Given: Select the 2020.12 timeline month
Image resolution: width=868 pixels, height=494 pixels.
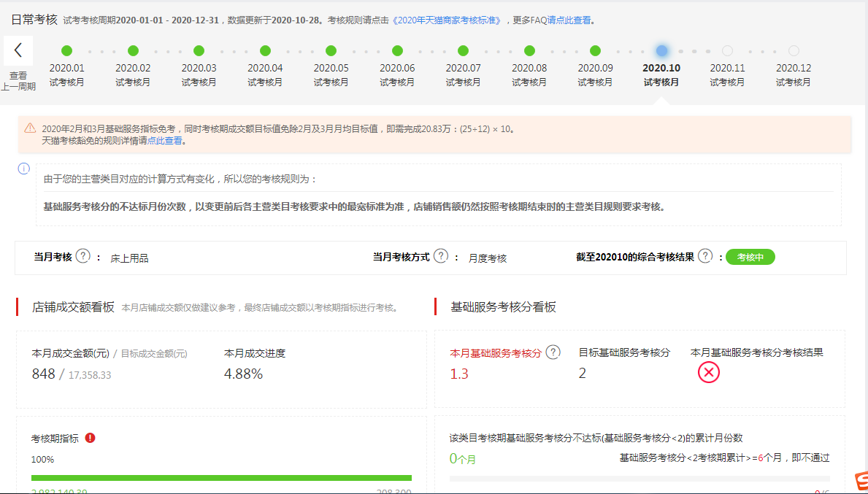Looking at the screenshot, I should click(x=794, y=51).
